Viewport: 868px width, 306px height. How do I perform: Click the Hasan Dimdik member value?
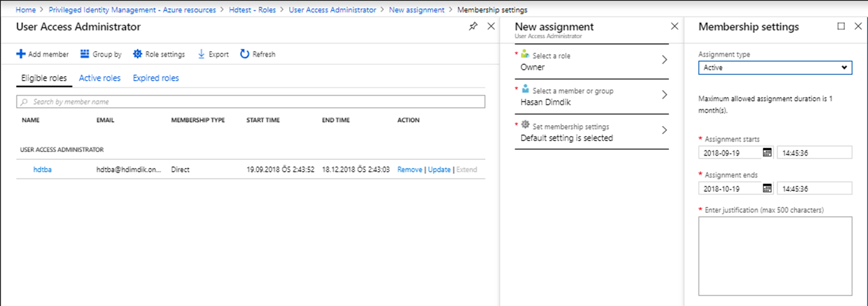(547, 103)
